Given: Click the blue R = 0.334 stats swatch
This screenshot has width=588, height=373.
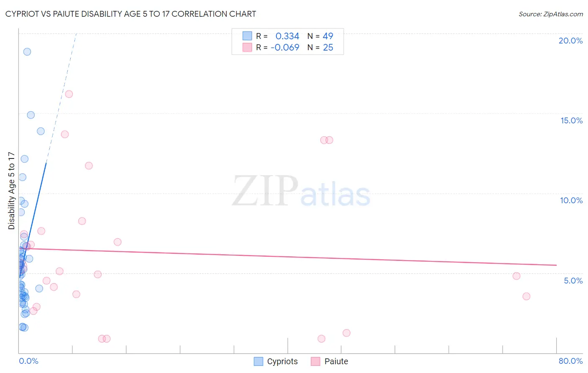Looking at the screenshot, I should pos(247,36).
